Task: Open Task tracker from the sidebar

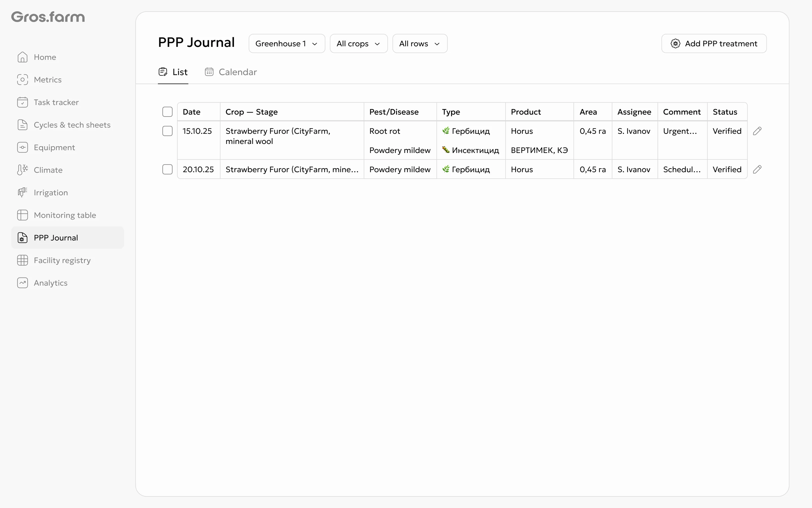Action: click(x=67, y=102)
